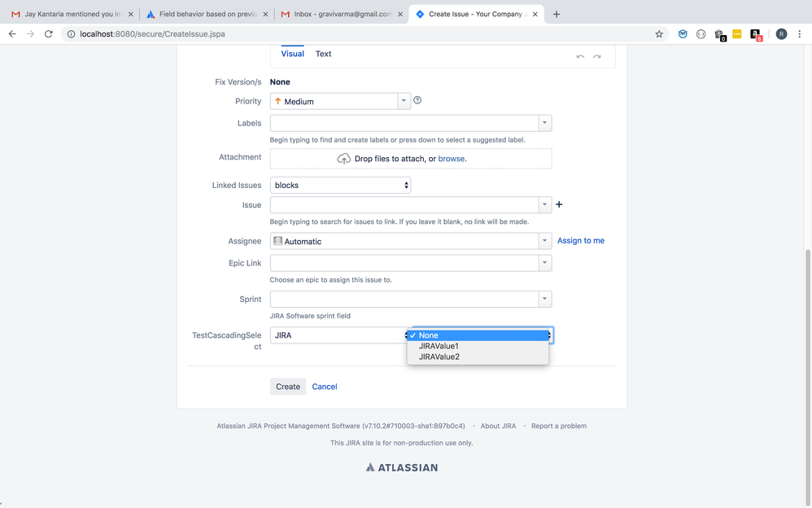Switch editor to Visual tab

coord(293,54)
